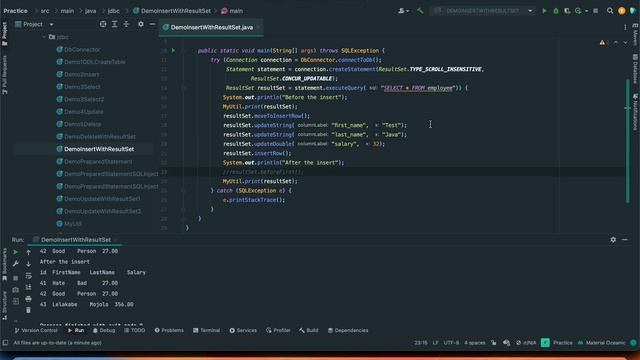The height and width of the screenshot is (360, 640).
Task: Clear console output with trash icon
Action: pos(28,310)
